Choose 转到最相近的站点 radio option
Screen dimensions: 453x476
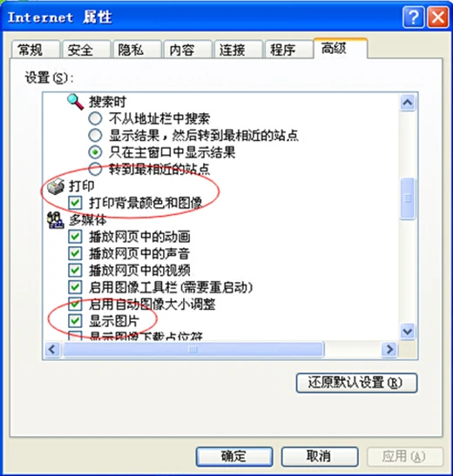(x=95, y=169)
